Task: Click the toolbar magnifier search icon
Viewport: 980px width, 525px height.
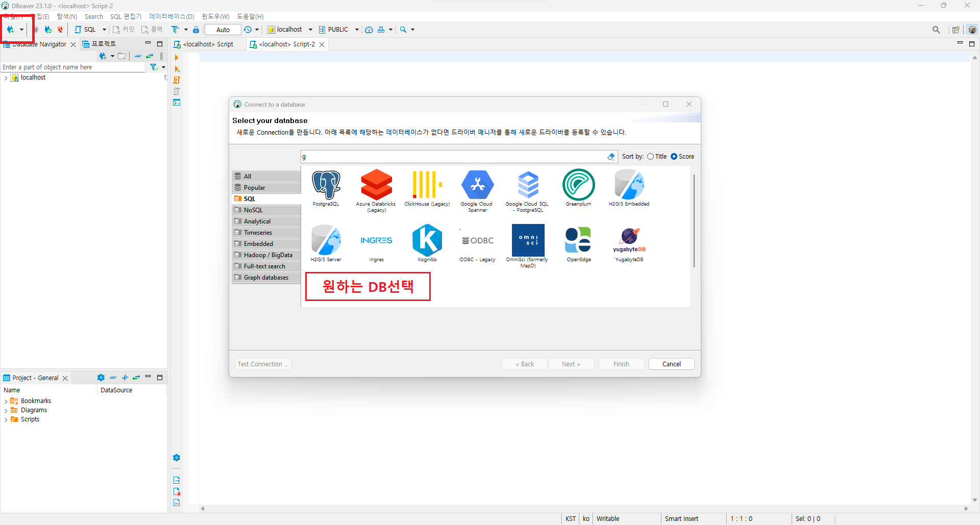Action: pyautogui.click(x=403, y=30)
